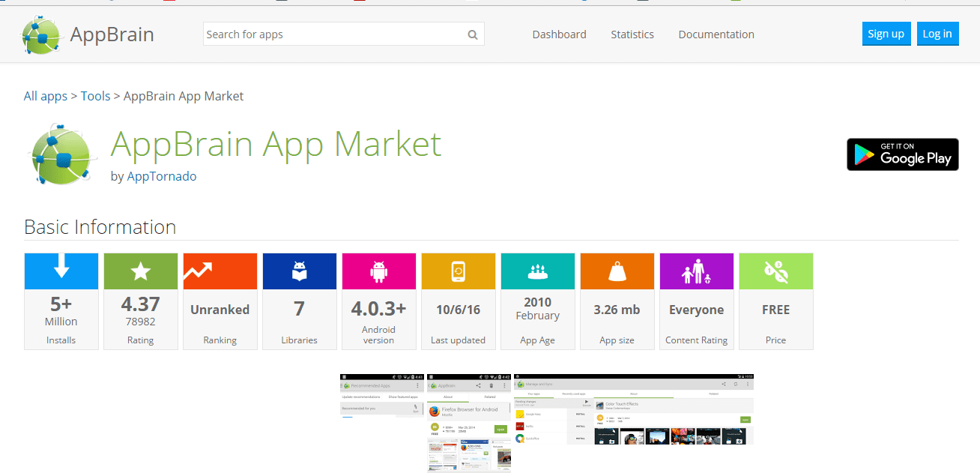
Task: Click the App Age birthday cake icon
Action: click(538, 271)
